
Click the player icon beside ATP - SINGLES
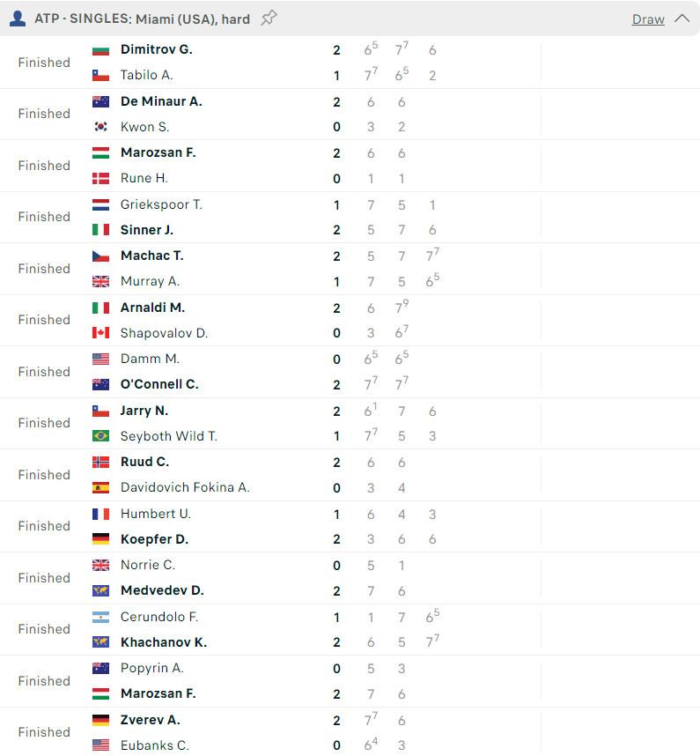18,19
